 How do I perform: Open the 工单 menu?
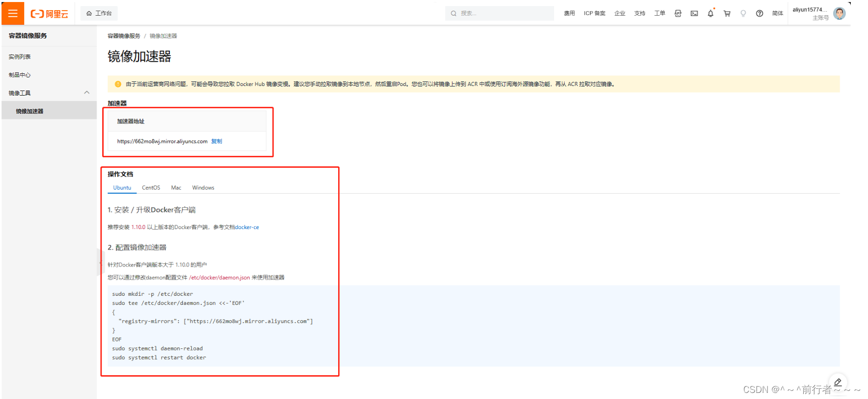660,13
